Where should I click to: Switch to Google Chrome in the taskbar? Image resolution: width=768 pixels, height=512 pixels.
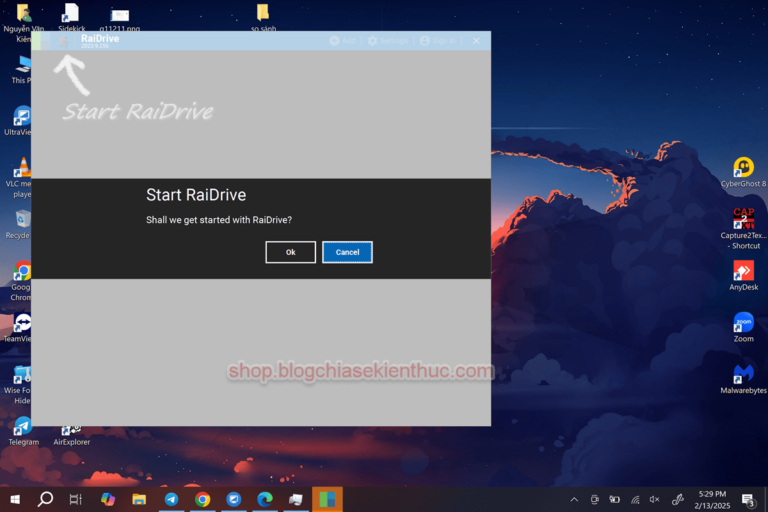tap(202, 499)
